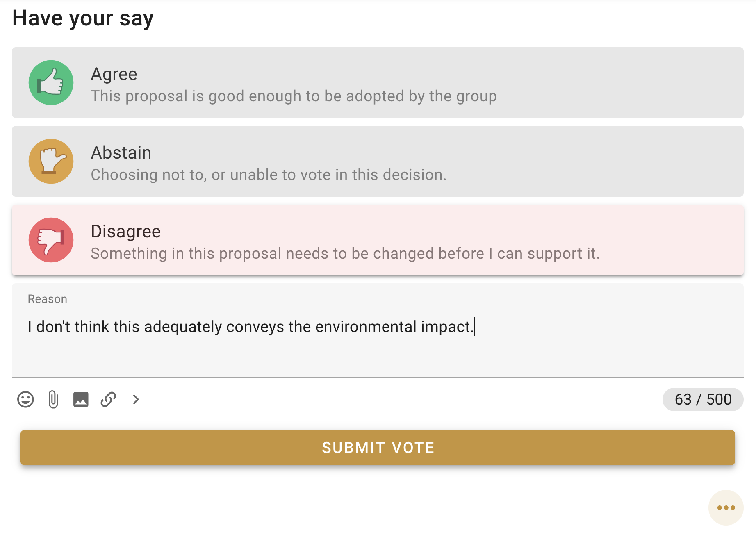Click the orange Abstain hand icon
Viewport: 756px width, 537px height.
(x=51, y=162)
